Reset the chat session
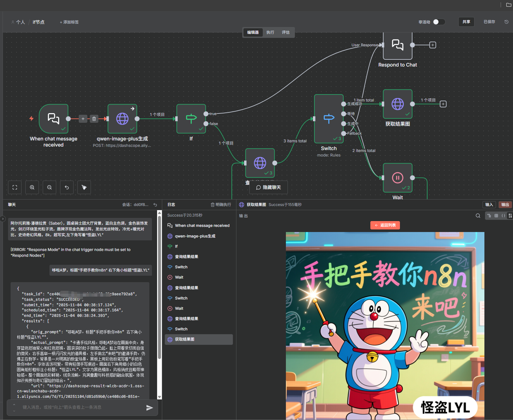The width and height of the screenshot is (513, 420). (155, 205)
